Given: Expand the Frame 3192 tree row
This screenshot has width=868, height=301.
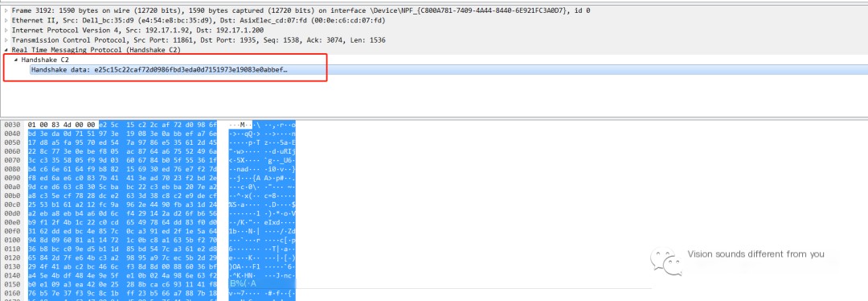Looking at the screenshot, I should tap(6, 10).
